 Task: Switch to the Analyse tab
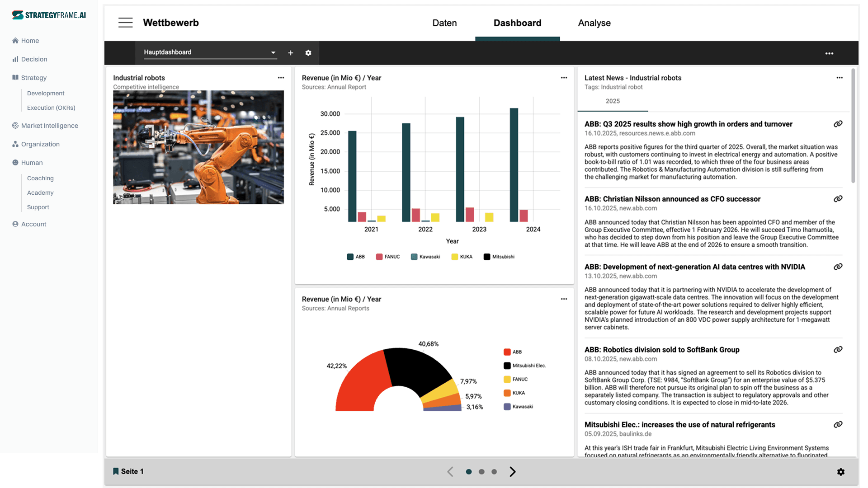point(594,23)
